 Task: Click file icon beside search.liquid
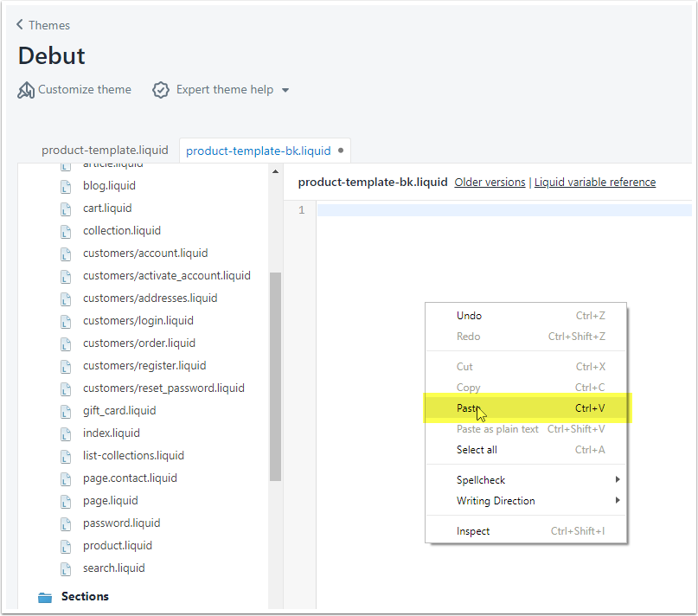pos(66,568)
